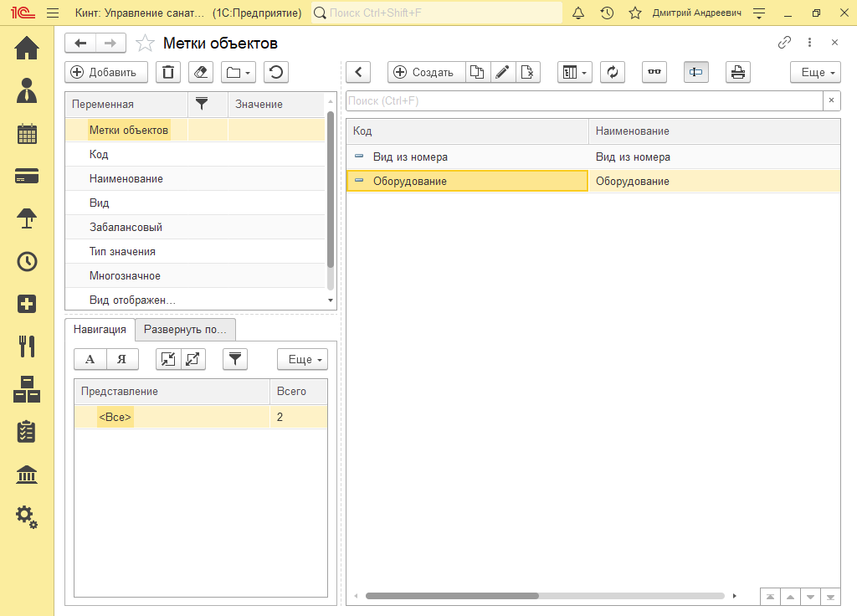
Task: Click the pencil edit icon in list toolbar
Action: click(x=502, y=72)
